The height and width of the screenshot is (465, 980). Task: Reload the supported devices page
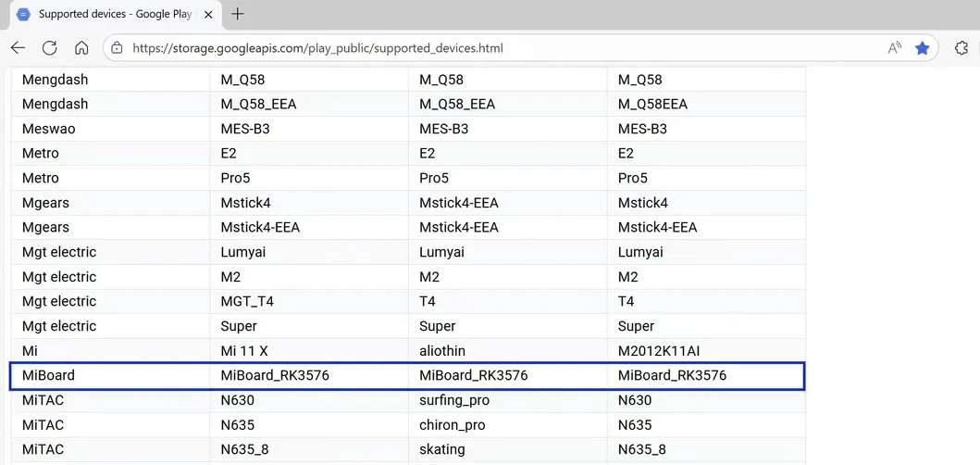pyautogui.click(x=50, y=48)
